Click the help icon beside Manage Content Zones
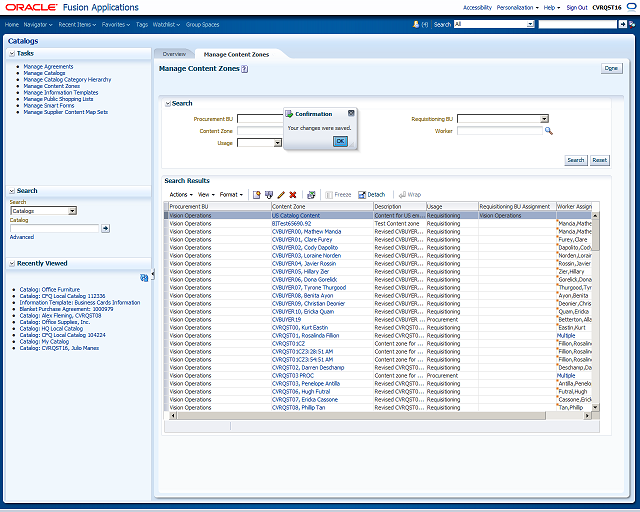The image size is (640, 512). pyautogui.click(x=244, y=69)
